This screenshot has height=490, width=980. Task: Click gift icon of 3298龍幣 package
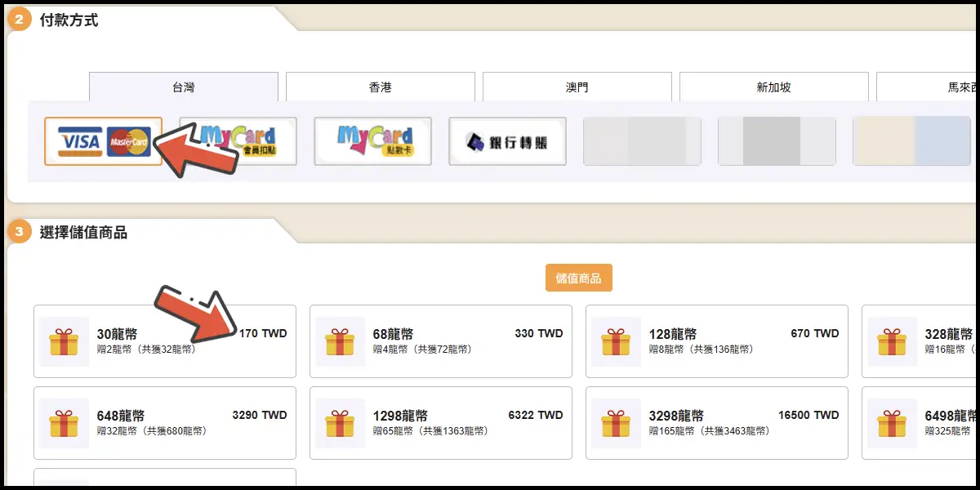616,423
